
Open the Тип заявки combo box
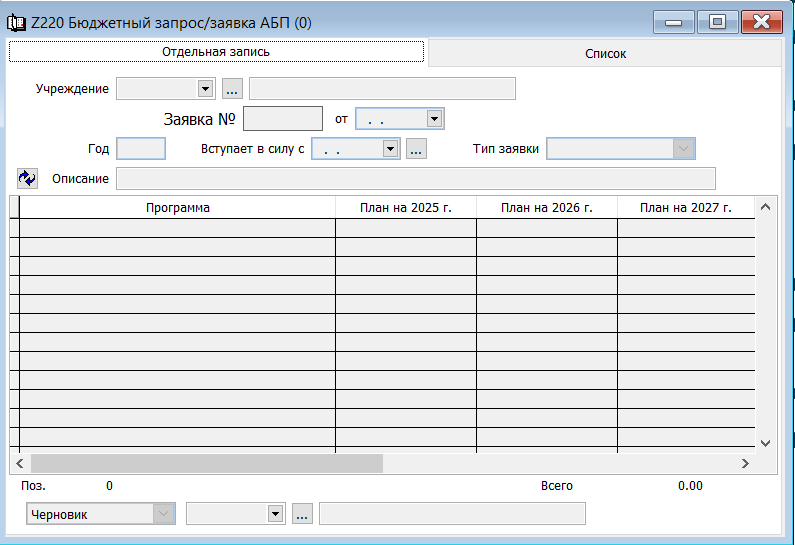(x=684, y=149)
